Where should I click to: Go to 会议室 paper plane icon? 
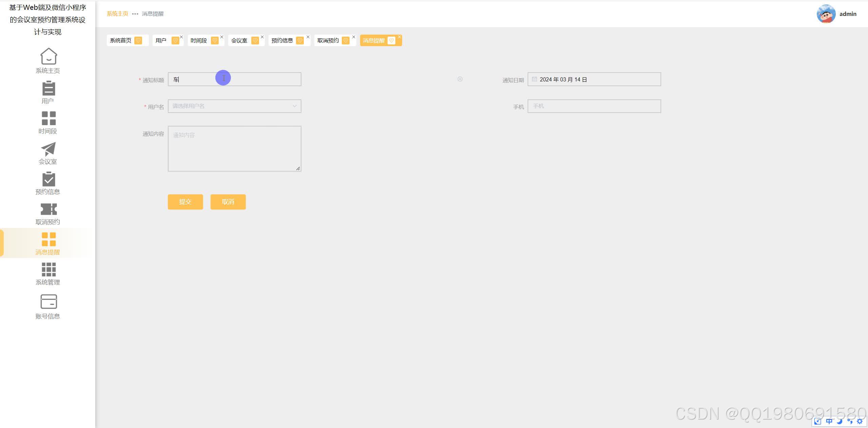pyautogui.click(x=48, y=149)
